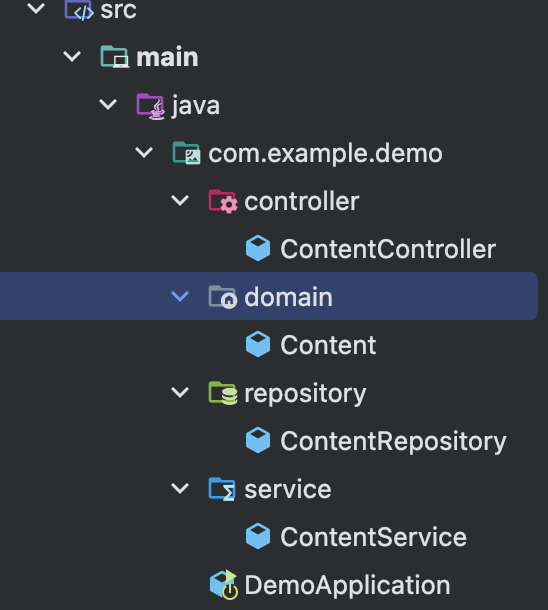Collapse the main folder chevron
Image resolution: width=548 pixels, height=610 pixels.
pyautogui.click(x=72, y=57)
